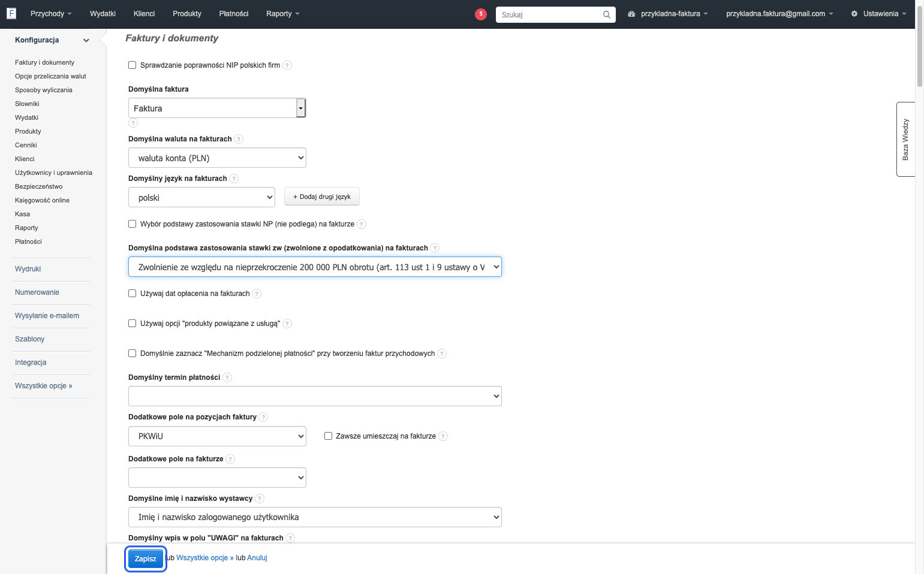Click the app logo icon in top bar
The width and height of the screenshot is (924, 574).
[11, 13]
